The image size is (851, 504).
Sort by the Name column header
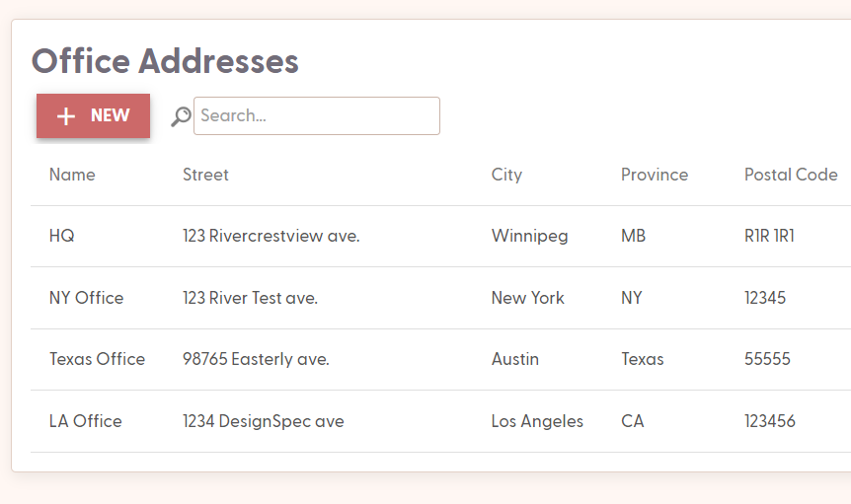pyautogui.click(x=72, y=175)
